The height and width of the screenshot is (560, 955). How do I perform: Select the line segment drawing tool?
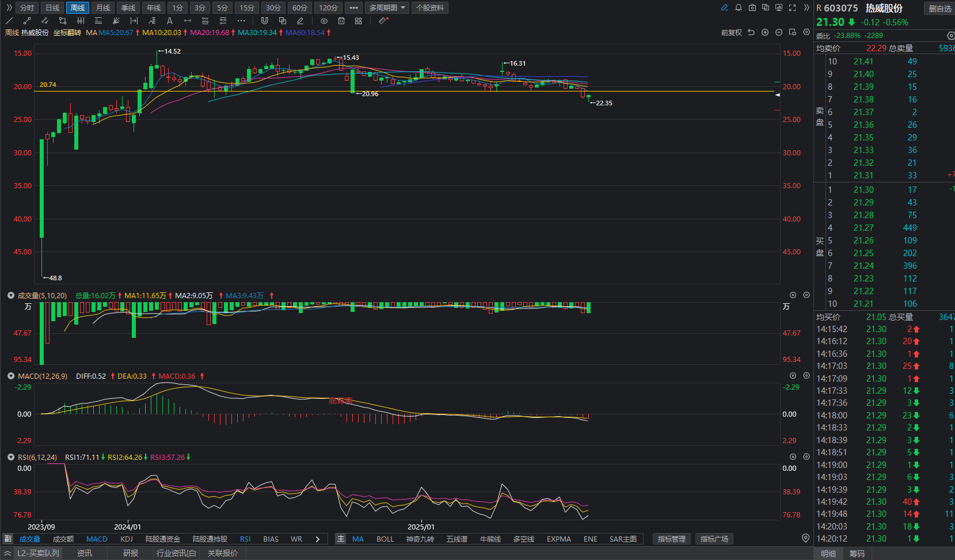(x=27, y=21)
